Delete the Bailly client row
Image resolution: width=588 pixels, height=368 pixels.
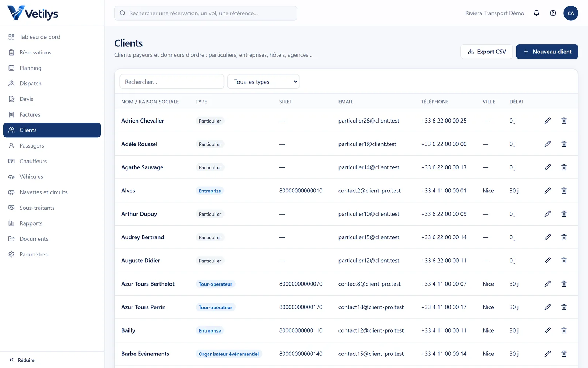coord(564,330)
